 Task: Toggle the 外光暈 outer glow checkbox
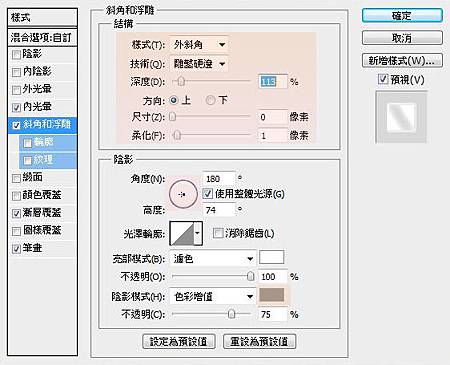pos(16,90)
